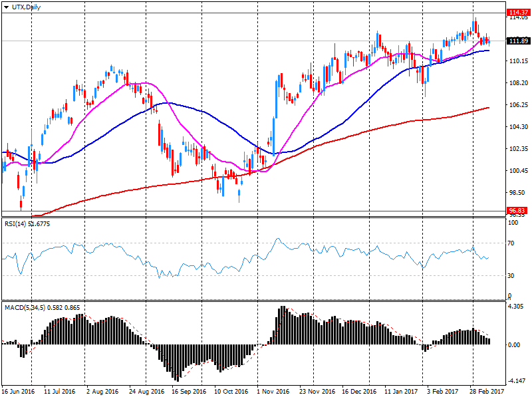Open the dropdown arrow beside UTX,Daily

pos(6,5)
